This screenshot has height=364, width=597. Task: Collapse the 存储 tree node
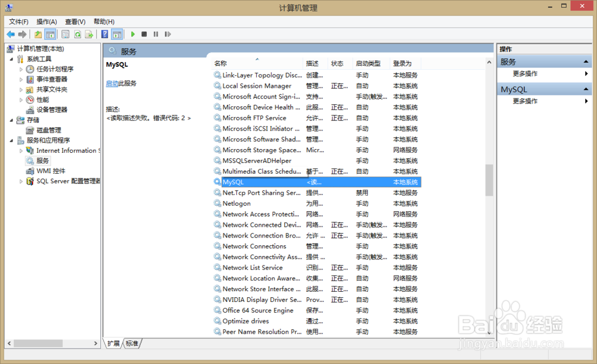click(11, 121)
